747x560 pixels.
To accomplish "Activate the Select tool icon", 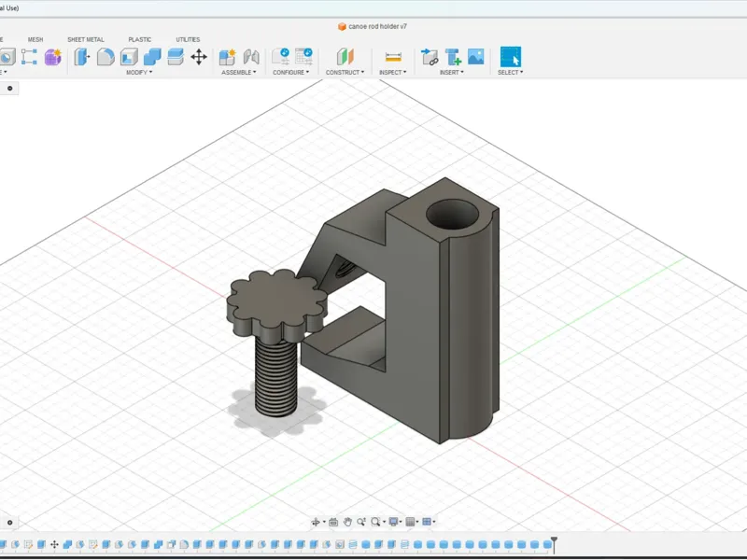I will pyautogui.click(x=511, y=57).
